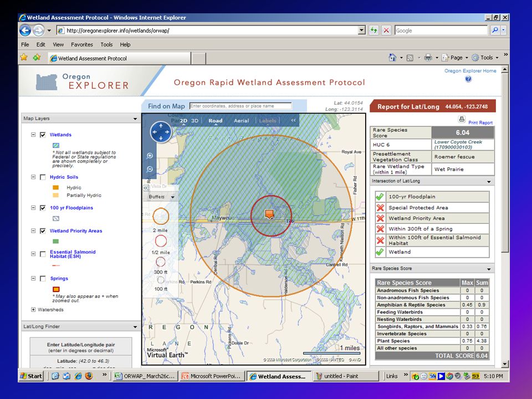The image size is (532, 399).
Task: Collapse the Wetlands tree node
Action: [x=33, y=135]
